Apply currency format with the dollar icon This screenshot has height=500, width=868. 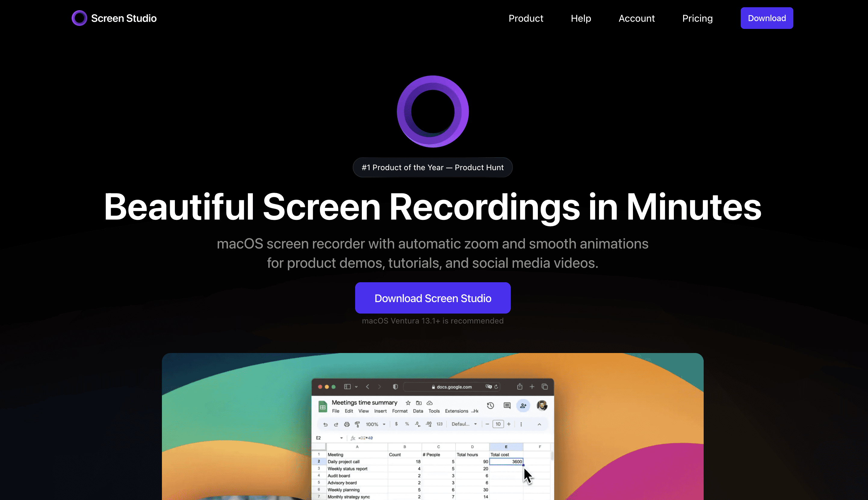396,424
